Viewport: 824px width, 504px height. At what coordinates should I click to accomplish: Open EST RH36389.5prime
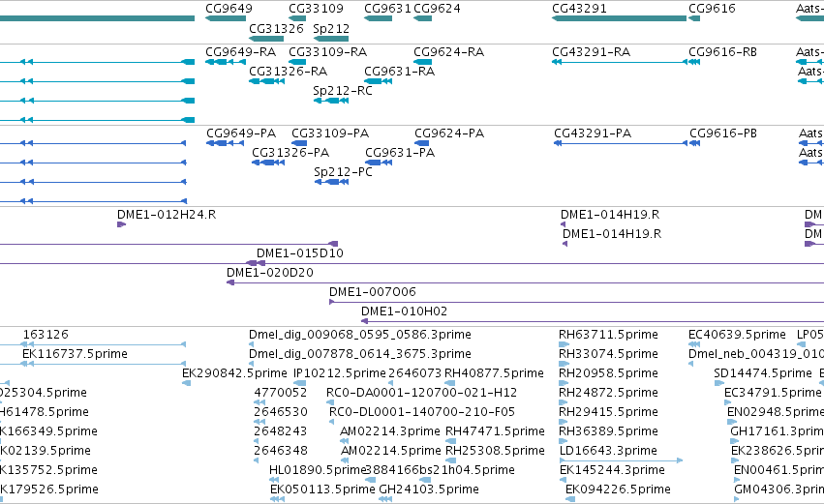[608, 431]
